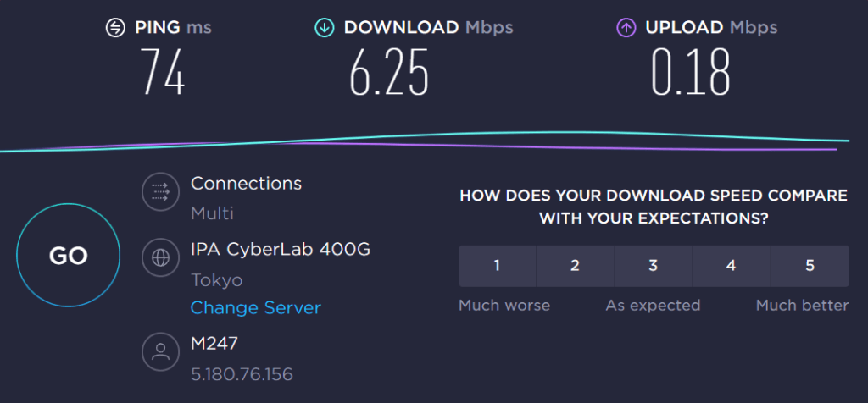The image size is (868, 403).
Task: Rate download speed as 5
Action: (810, 266)
